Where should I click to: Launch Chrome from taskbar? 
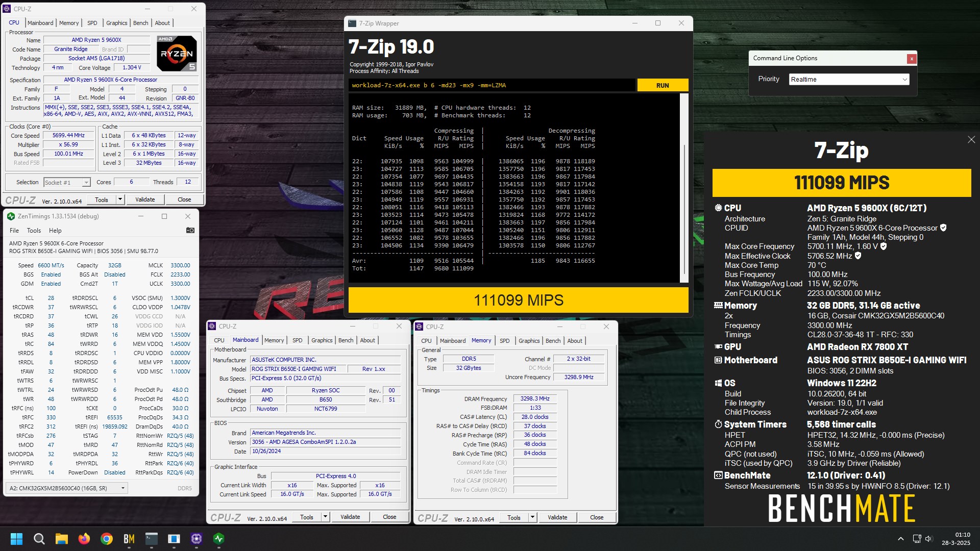point(107,539)
